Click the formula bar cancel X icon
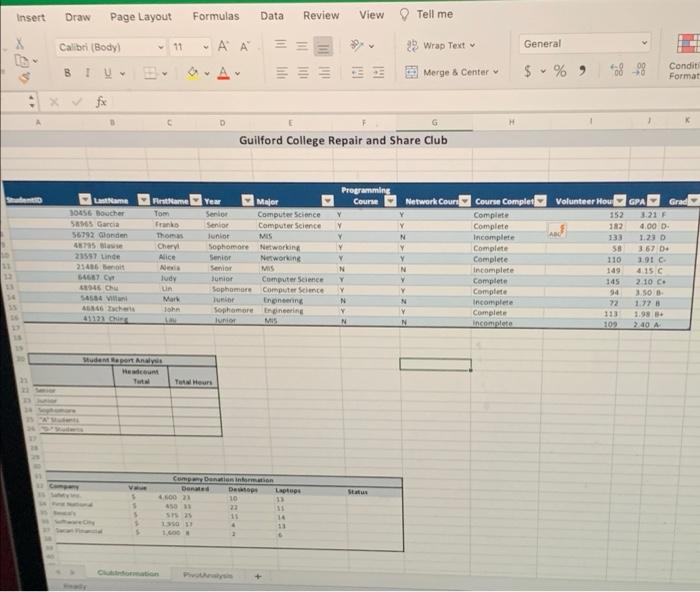The width and height of the screenshot is (700, 592). 54,102
